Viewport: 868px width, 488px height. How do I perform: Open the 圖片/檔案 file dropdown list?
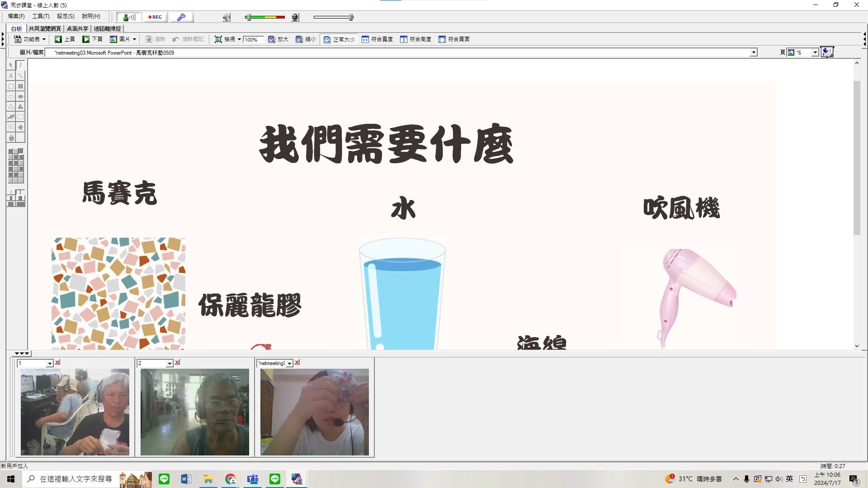coord(754,52)
